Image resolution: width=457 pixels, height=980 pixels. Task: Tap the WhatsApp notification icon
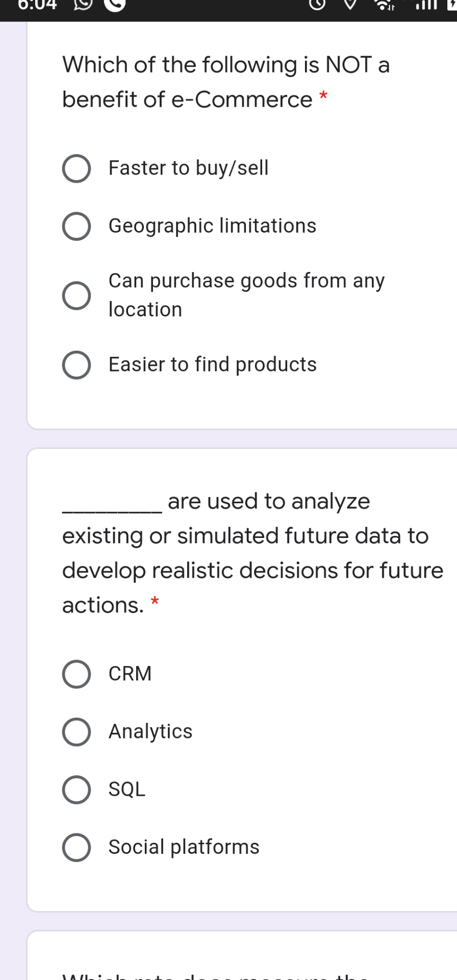(x=83, y=4)
